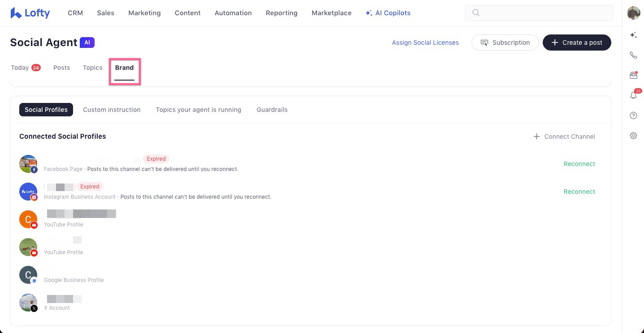Click the plus icon of Connect Channel
The height and width of the screenshot is (333, 644).
tap(536, 137)
